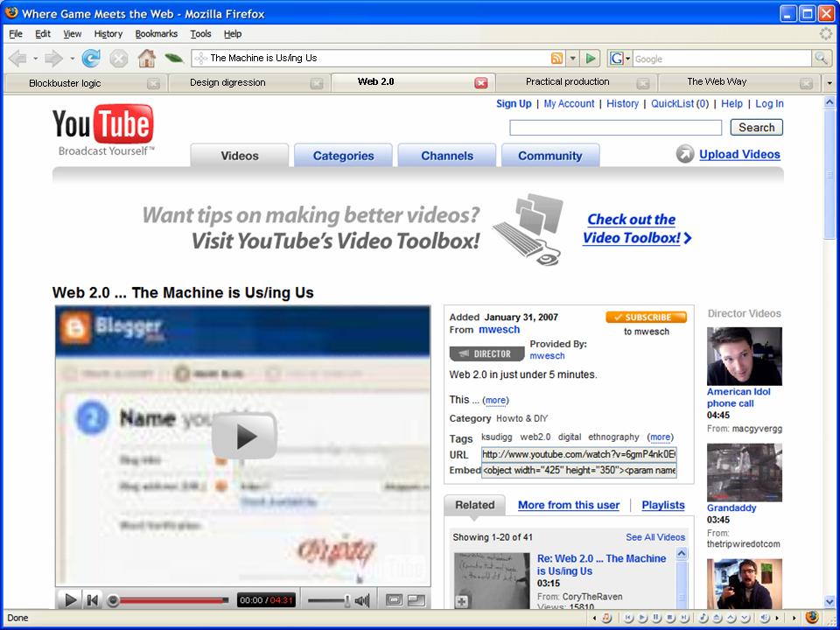
Task: Switch to the Practical production tab
Action: click(576, 82)
